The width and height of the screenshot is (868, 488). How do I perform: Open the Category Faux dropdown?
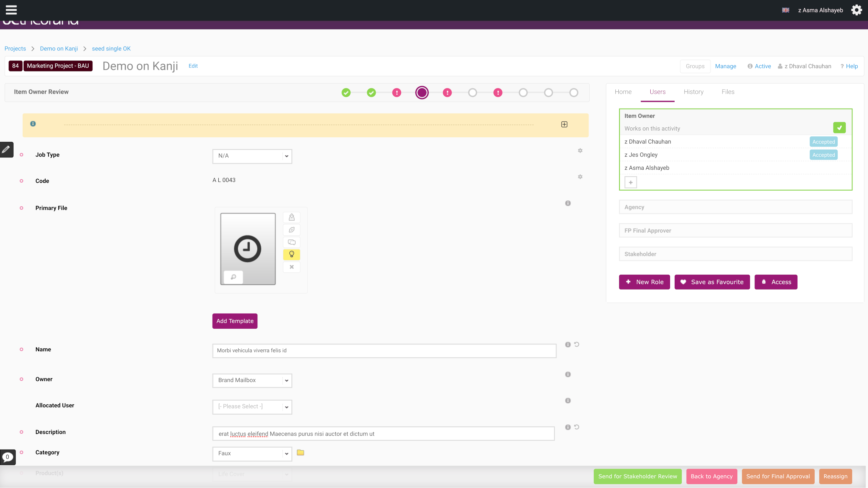(x=252, y=454)
